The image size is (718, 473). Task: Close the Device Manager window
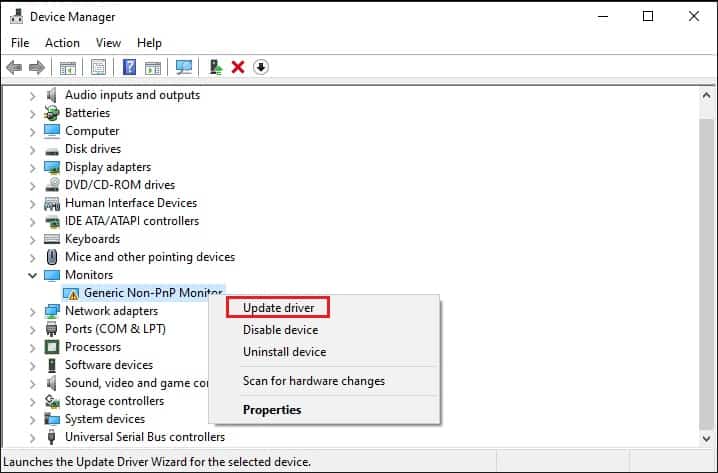click(x=694, y=17)
